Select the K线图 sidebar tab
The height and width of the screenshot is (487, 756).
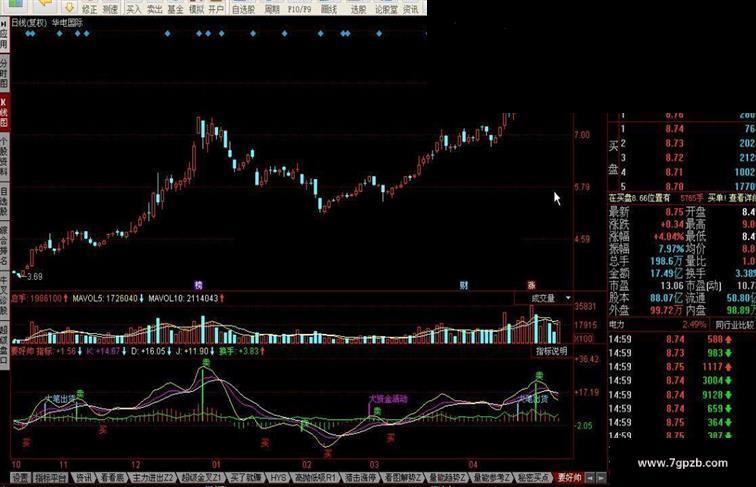click(x=4, y=113)
